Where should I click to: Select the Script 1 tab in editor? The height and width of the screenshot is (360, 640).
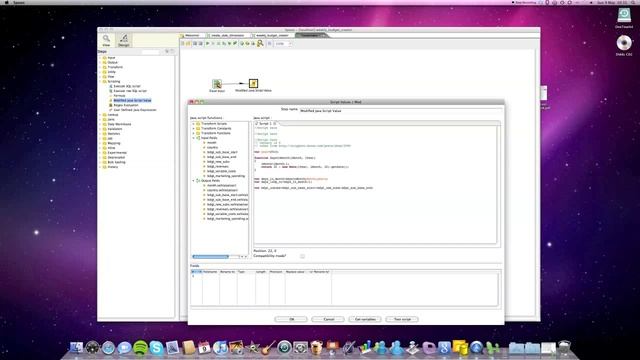268,123
